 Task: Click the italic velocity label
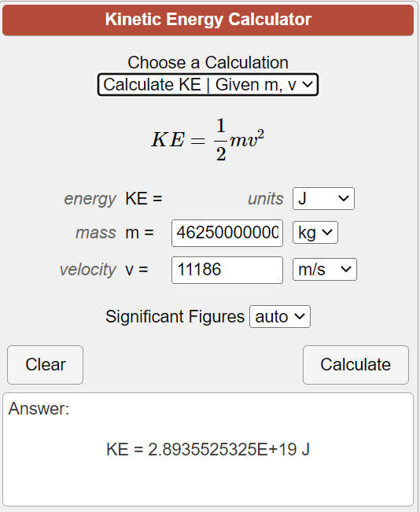[88, 270]
